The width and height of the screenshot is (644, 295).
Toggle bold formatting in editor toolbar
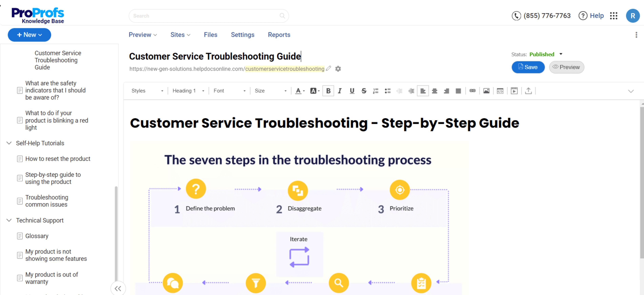[x=328, y=91]
